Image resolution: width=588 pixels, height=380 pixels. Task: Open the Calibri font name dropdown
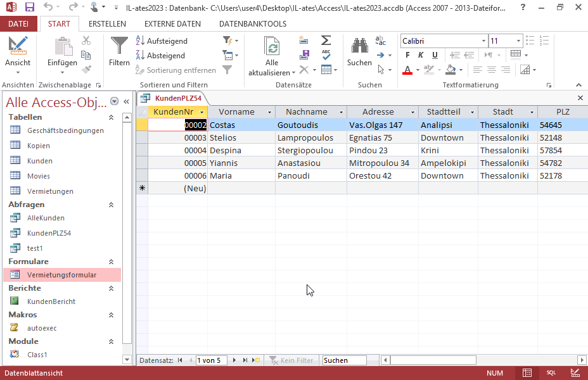click(x=483, y=41)
